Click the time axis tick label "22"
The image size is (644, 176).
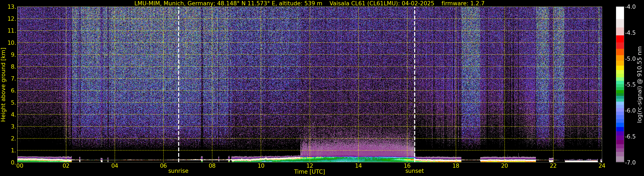553,166
